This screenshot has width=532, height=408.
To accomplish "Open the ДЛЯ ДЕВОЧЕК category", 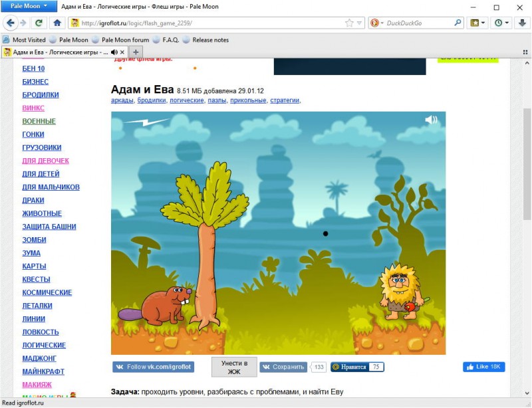I will coord(45,161).
